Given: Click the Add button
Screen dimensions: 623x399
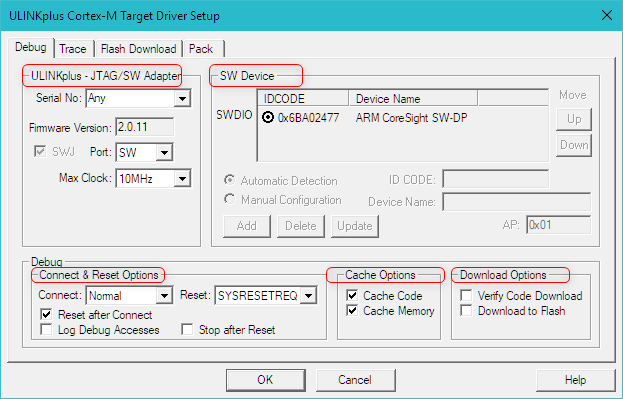Looking at the screenshot, I should click(247, 226).
